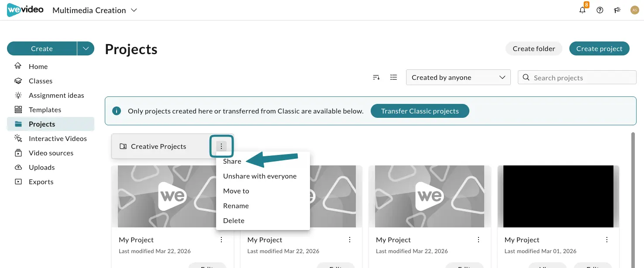Open the notifications bell
Image resolution: width=644 pixels, height=268 pixels.
click(582, 10)
